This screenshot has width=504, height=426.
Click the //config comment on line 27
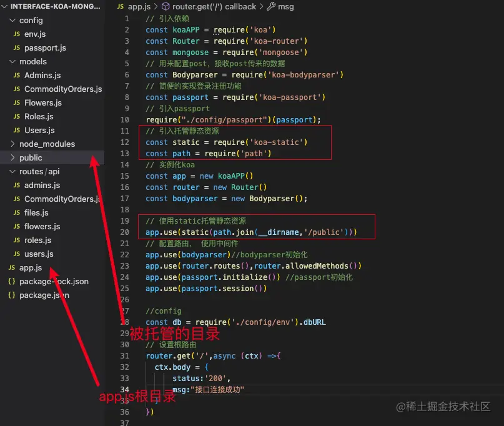click(x=163, y=311)
